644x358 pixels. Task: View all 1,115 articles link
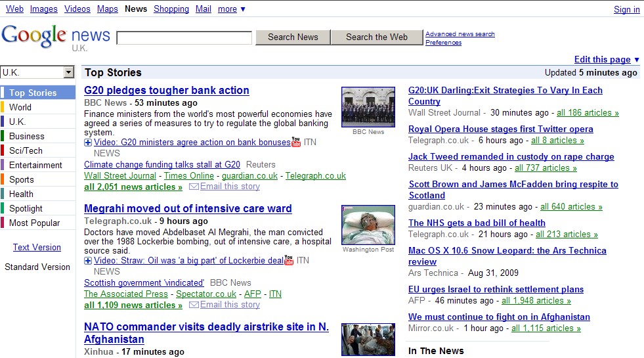coord(546,328)
